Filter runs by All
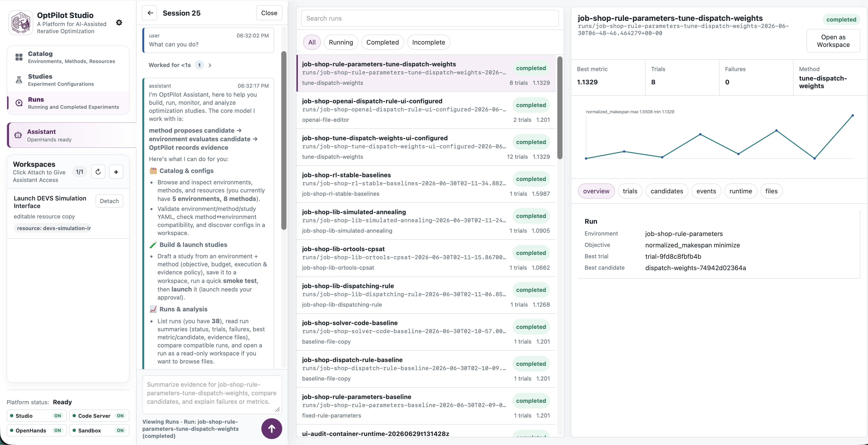The width and height of the screenshot is (868, 445). click(x=312, y=42)
